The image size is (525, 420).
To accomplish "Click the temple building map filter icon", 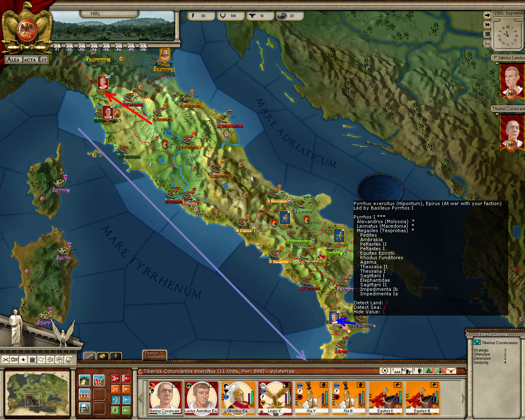I will coord(32,360).
